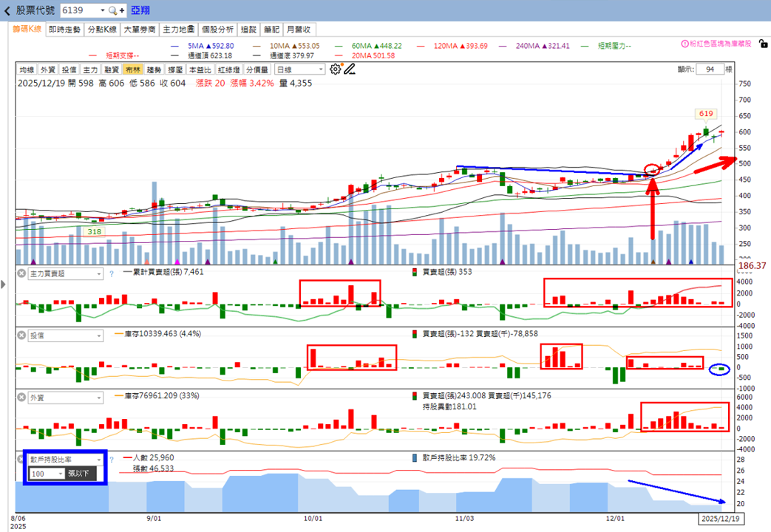The height and width of the screenshot is (532, 771).
Task: Click the 60MA legend entry
Action: pyautogui.click(x=368, y=46)
